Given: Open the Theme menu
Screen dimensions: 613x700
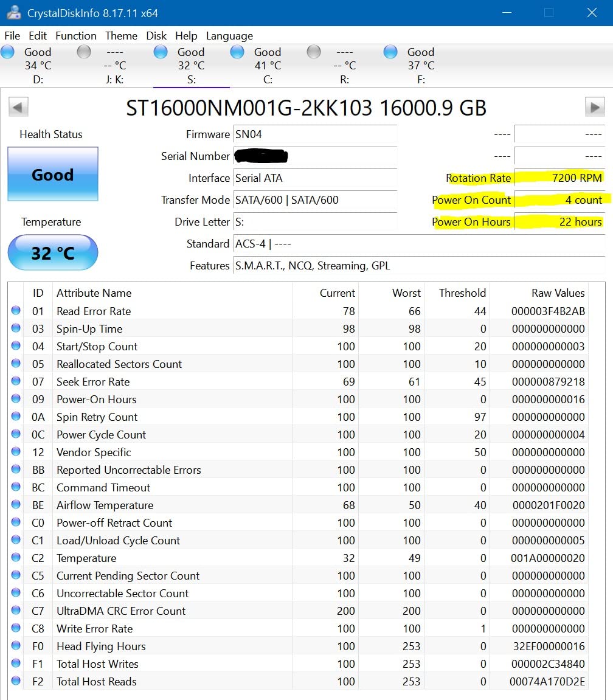Looking at the screenshot, I should coord(121,36).
